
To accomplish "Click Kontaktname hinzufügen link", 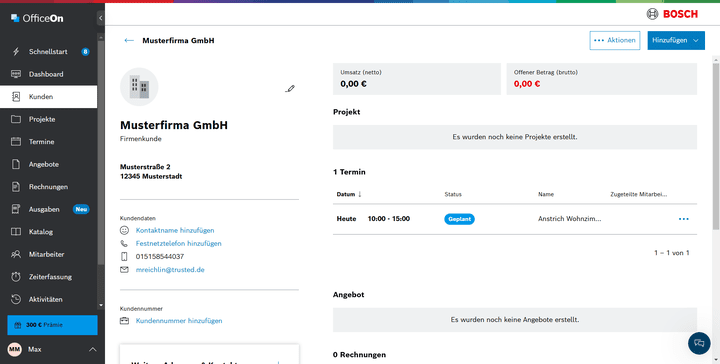I will coord(175,230).
